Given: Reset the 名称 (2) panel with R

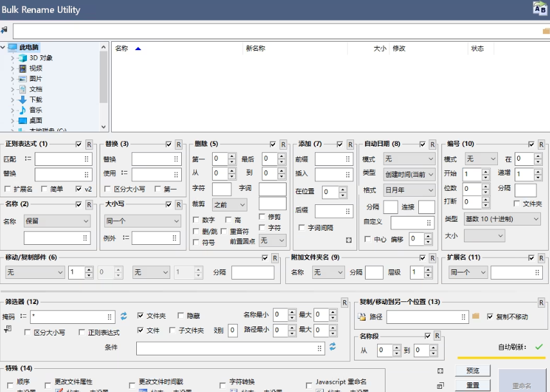Looking at the screenshot, I should point(89,204).
